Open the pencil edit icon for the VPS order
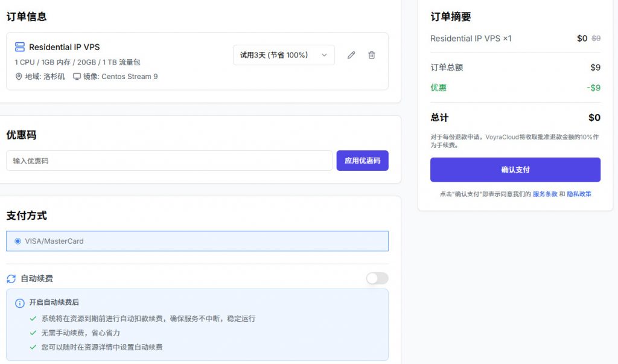The height and width of the screenshot is (364, 618). pyautogui.click(x=351, y=54)
